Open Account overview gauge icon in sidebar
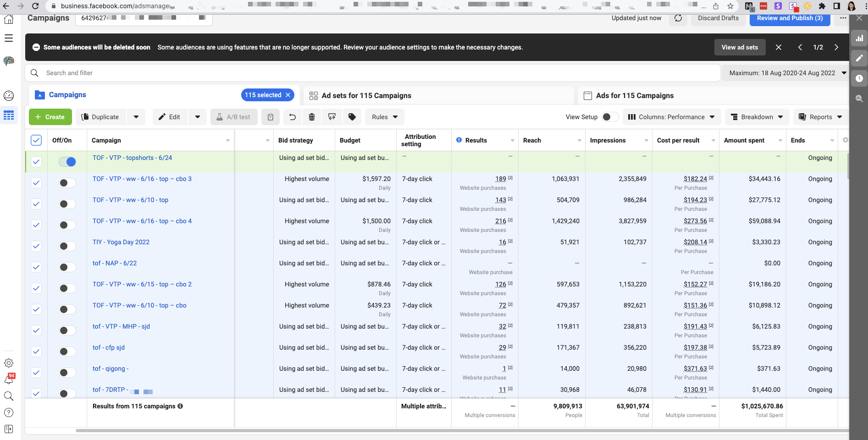This screenshot has height=440, width=868. (x=9, y=96)
